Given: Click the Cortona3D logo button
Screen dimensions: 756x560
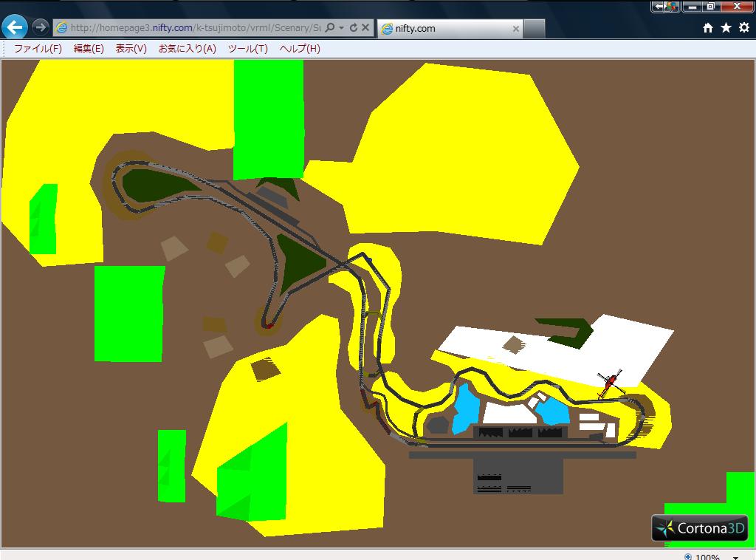Looking at the screenshot, I should pos(699,527).
